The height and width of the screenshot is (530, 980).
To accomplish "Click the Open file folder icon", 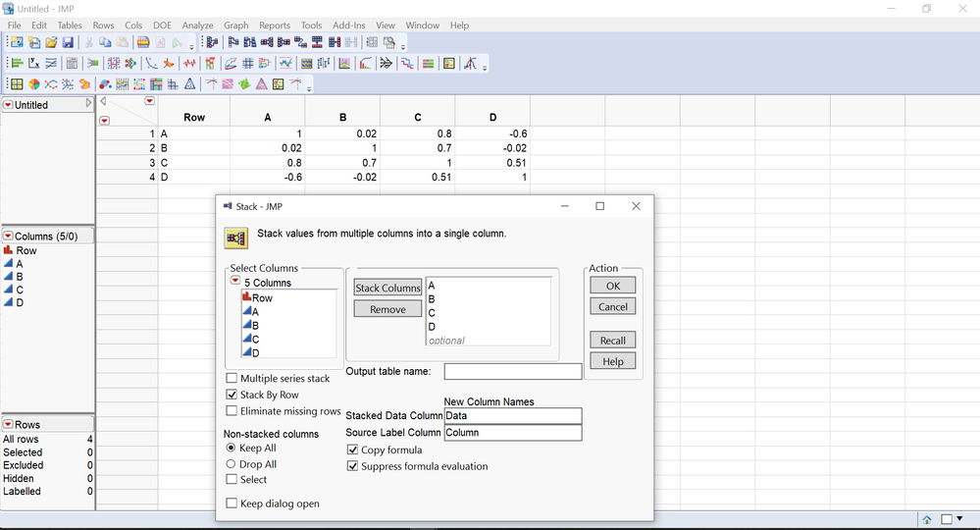I will (51, 42).
